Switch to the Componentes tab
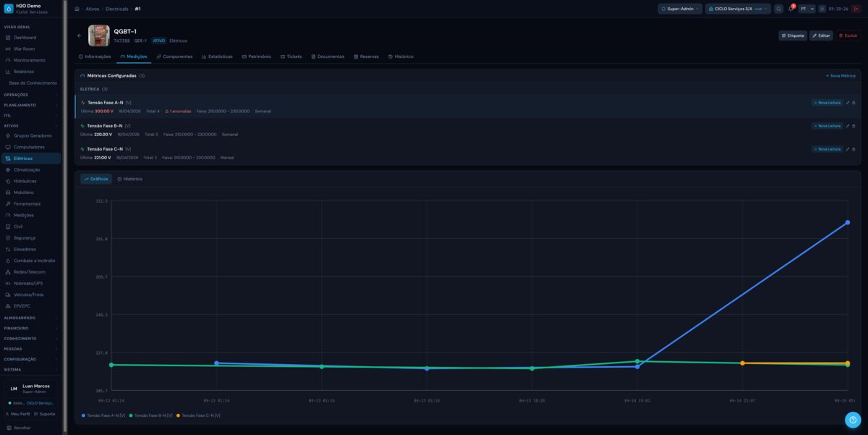The width and height of the screenshot is (868, 435). [174, 56]
